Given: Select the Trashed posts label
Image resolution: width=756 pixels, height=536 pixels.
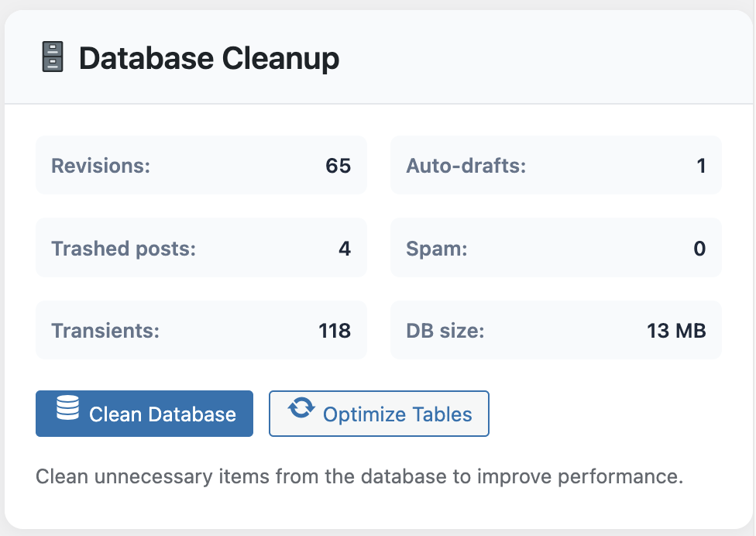Looking at the screenshot, I should [x=123, y=249].
